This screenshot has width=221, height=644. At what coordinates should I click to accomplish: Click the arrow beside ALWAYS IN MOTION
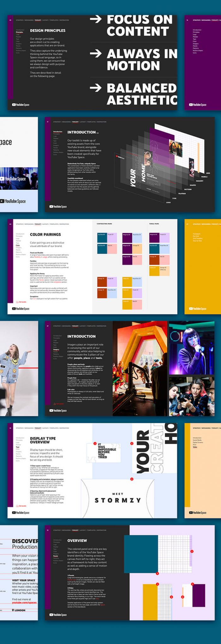coord(96,53)
